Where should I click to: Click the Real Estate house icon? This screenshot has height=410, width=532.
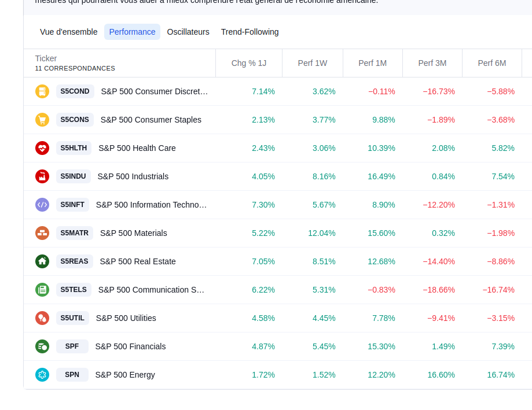pyautogui.click(x=42, y=261)
